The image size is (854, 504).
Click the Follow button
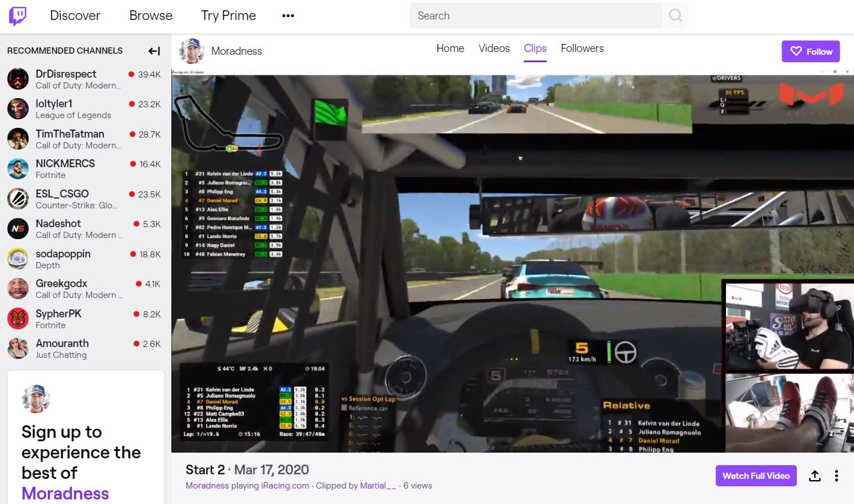(811, 51)
